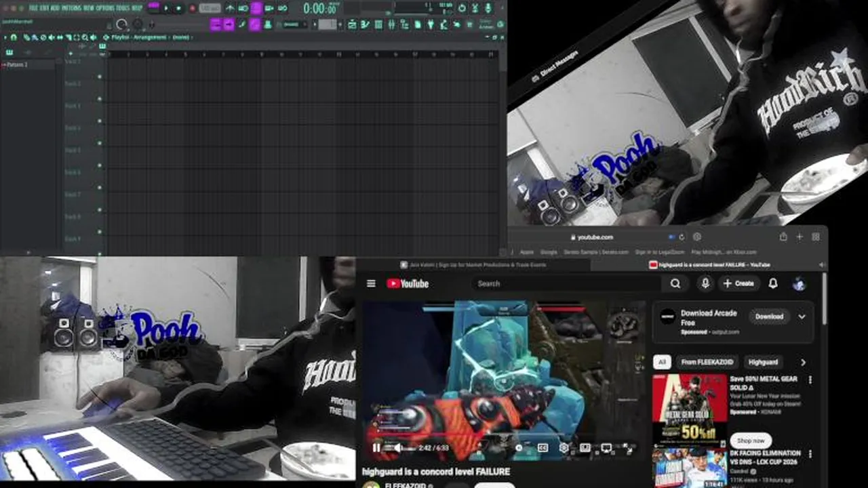The image size is (868, 488).
Task: Click the Track 7 label
Action: 73,195
